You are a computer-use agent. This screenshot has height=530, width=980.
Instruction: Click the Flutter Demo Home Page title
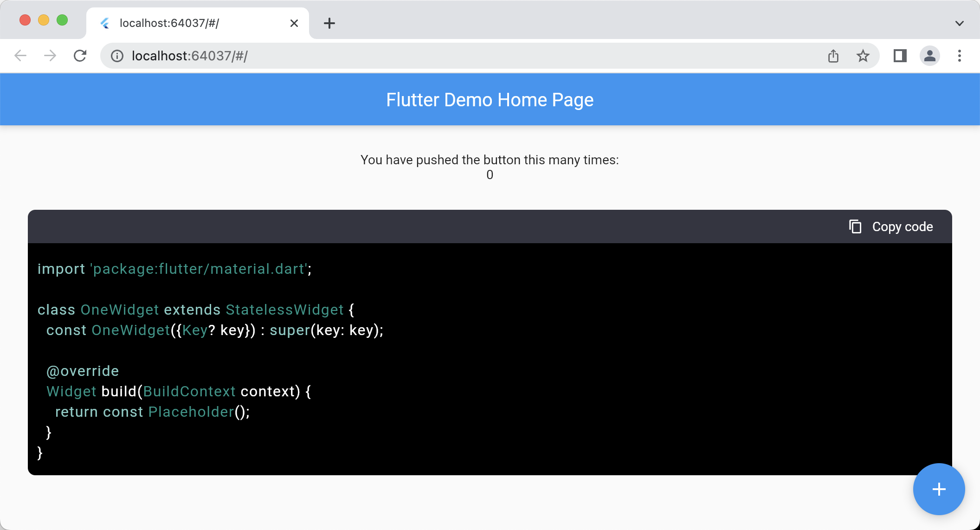(x=490, y=100)
